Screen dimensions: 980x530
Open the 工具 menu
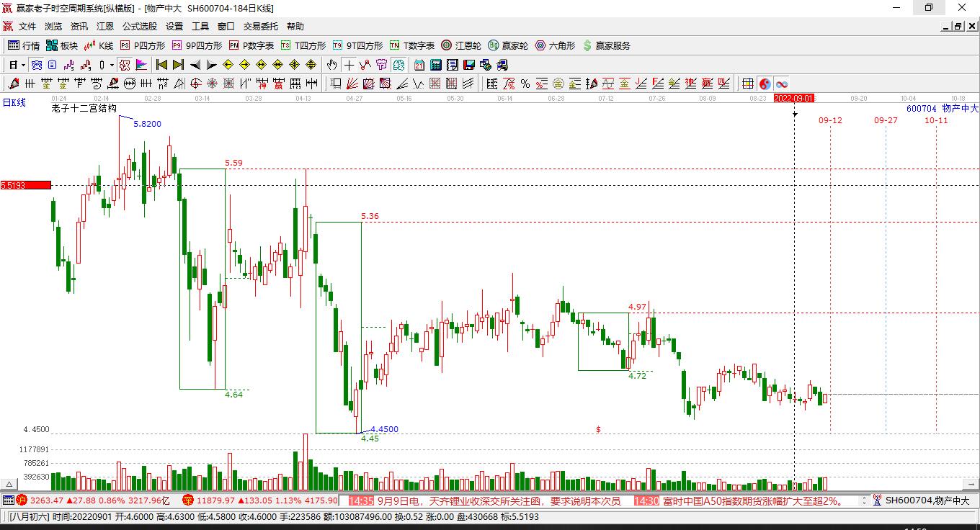(200, 27)
